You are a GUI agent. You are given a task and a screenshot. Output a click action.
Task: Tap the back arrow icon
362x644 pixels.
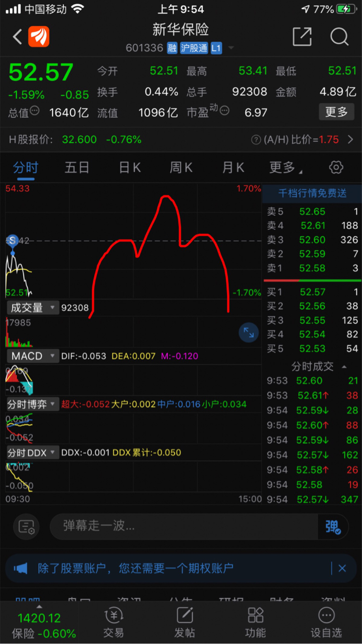17,37
